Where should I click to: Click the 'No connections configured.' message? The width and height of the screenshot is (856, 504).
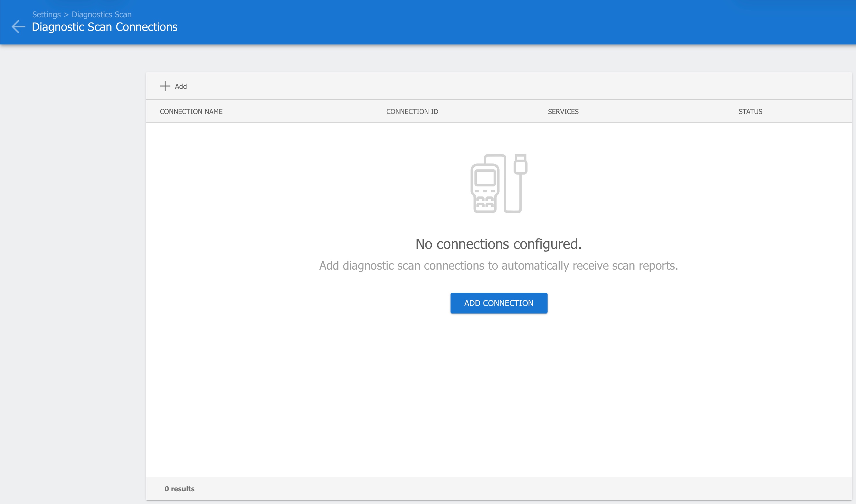pyautogui.click(x=499, y=244)
